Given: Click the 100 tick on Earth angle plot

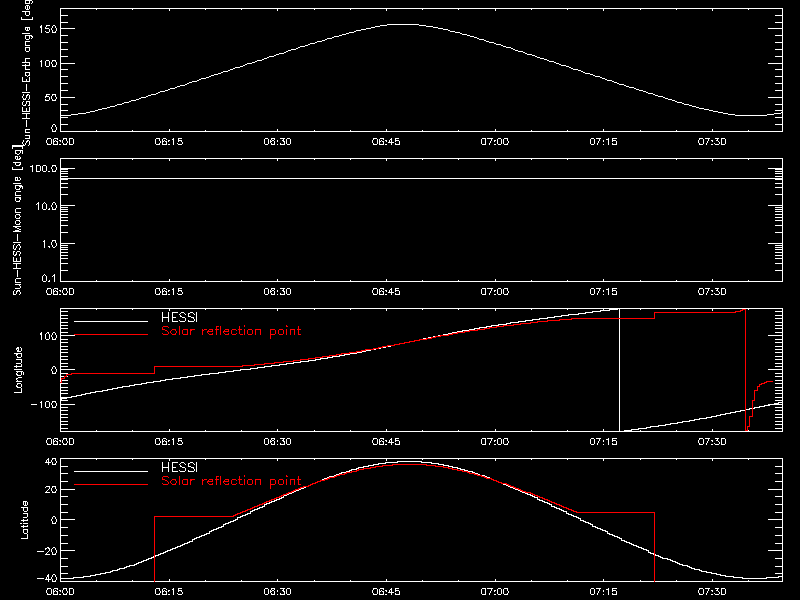Looking at the screenshot, I should coord(49,64).
